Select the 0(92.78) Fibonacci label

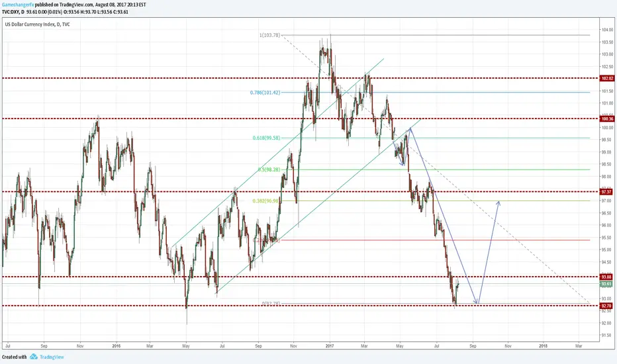click(271, 303)
